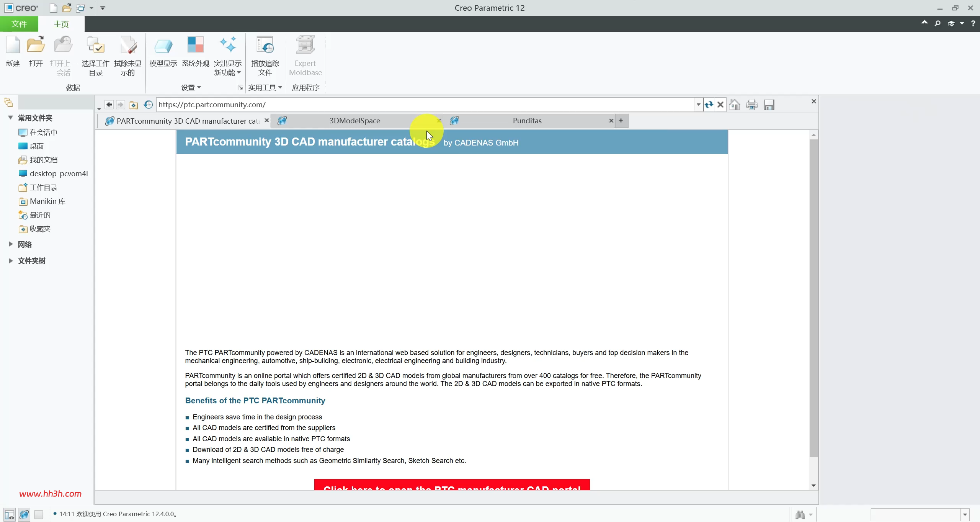Image resolution: width=980 pixels, height=522 pixels.
Task: Click the 新建 (New) icon in ribbon
Action: [13, 45]
